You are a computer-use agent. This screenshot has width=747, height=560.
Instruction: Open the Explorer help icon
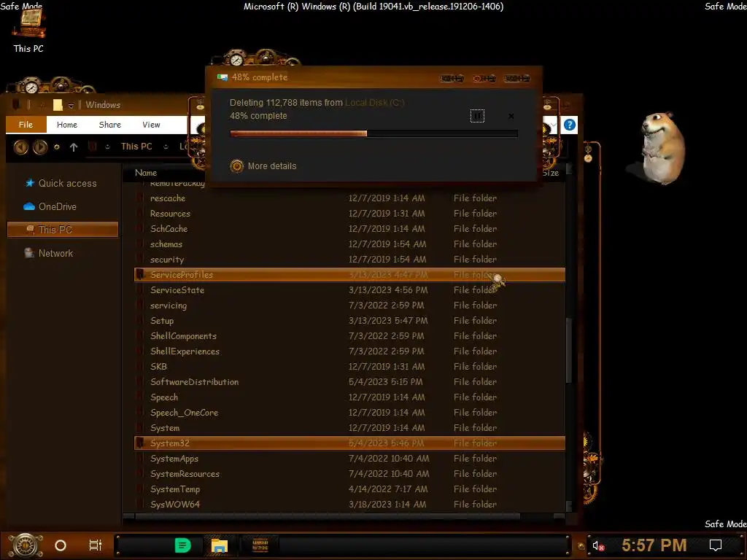click(569, 125)
